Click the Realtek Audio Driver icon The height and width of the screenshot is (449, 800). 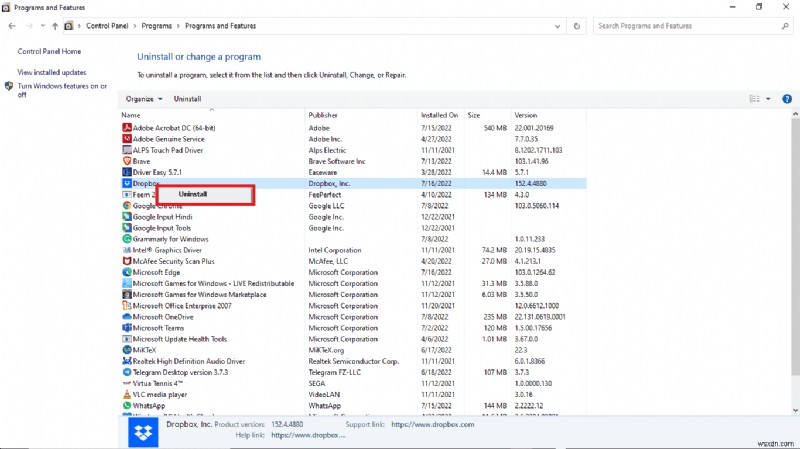(x=127, y=361)
